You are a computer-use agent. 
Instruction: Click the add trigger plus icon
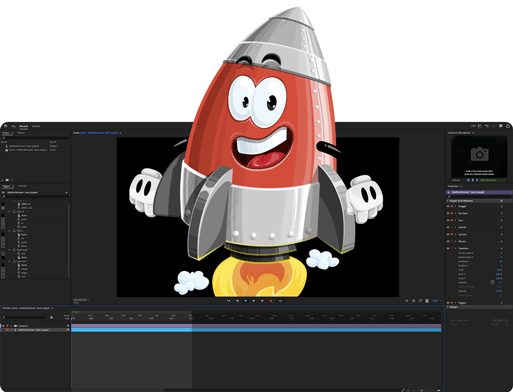pyautogui.click(x=66, y=192)
